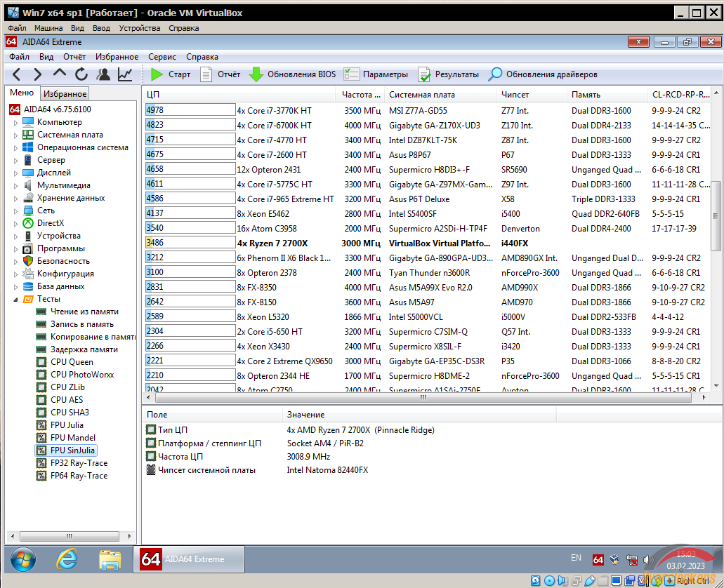Launch Internet Explorer from the taskbar
Viewport: 724px width, 588px height.
(x=67, y=559)
